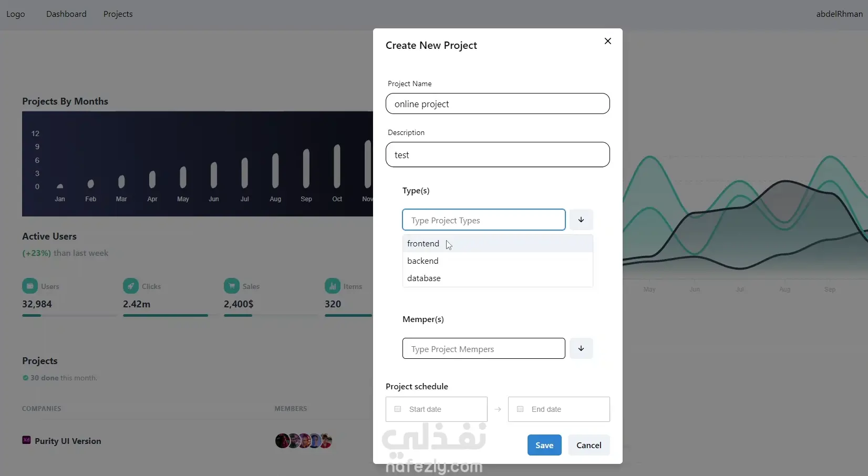868x476 pixels.
Task: Click the Sales cart icon
Action: pos(232,286)
